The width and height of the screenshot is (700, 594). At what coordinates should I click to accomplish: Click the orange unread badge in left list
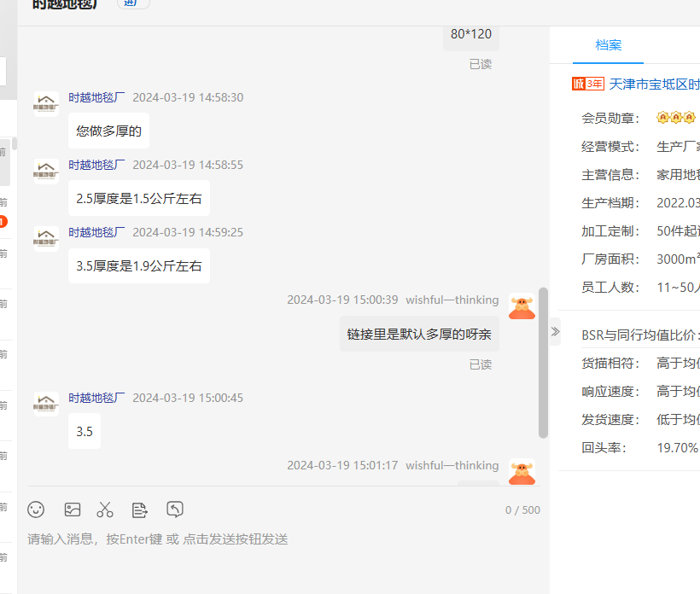[3, 221]
